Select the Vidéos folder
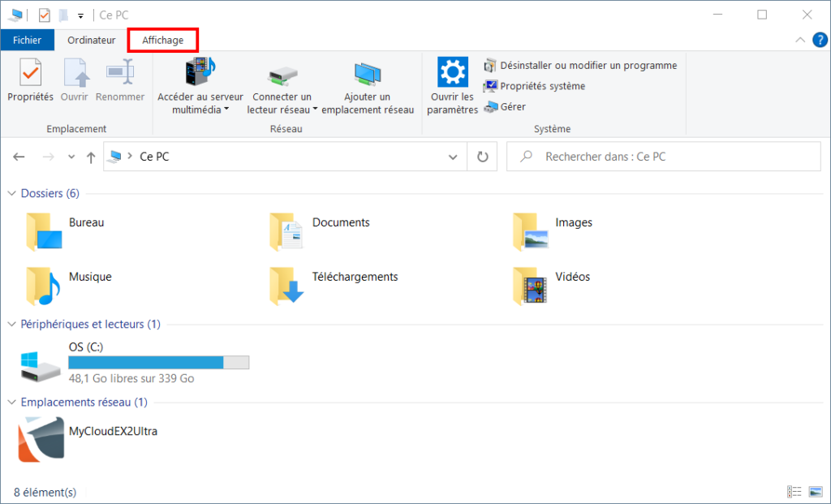The width and height of the screenshot is (831, 504). 552,286
